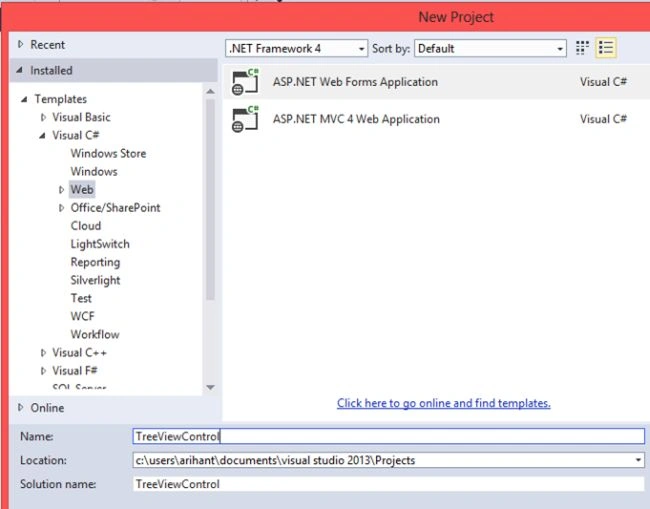Select ASP.NET MVC 4 Web Application template name
The width and height of the screenshot is (650, 509).
click(x=356, y=119)
